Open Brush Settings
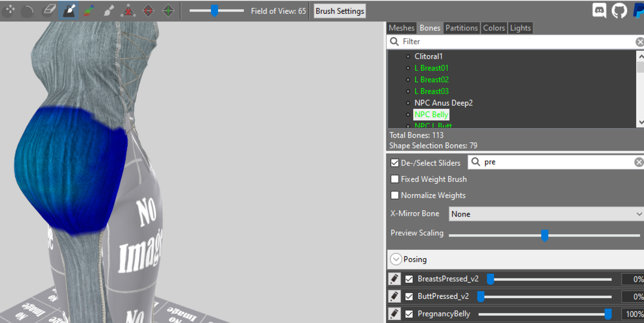 (x=339, y=11)
